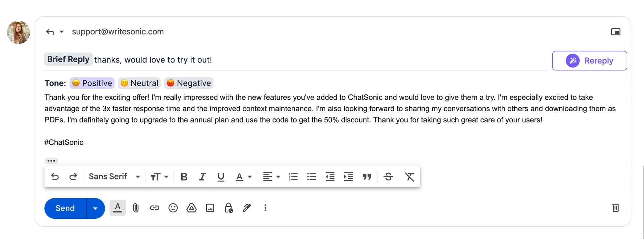Select the Negative tone chip
644x239 pixels.
[x=189, y=83]
